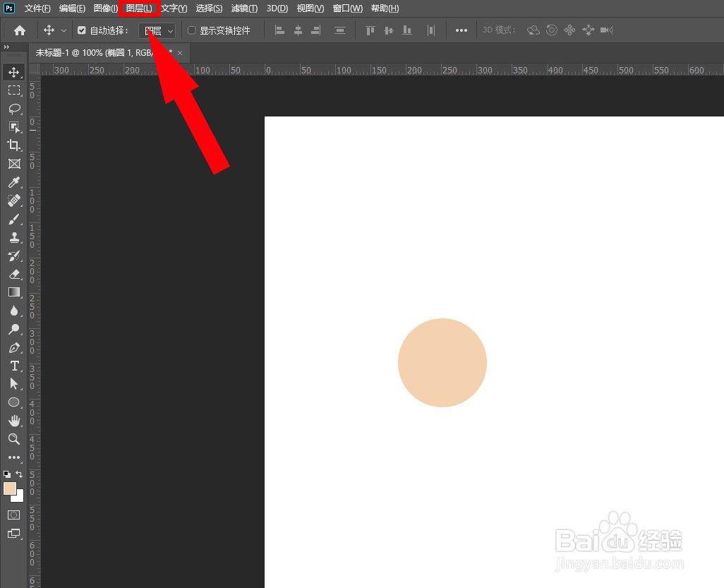Change the screen mode
Viewport: 724px width, 588px height.
(14, 534)
